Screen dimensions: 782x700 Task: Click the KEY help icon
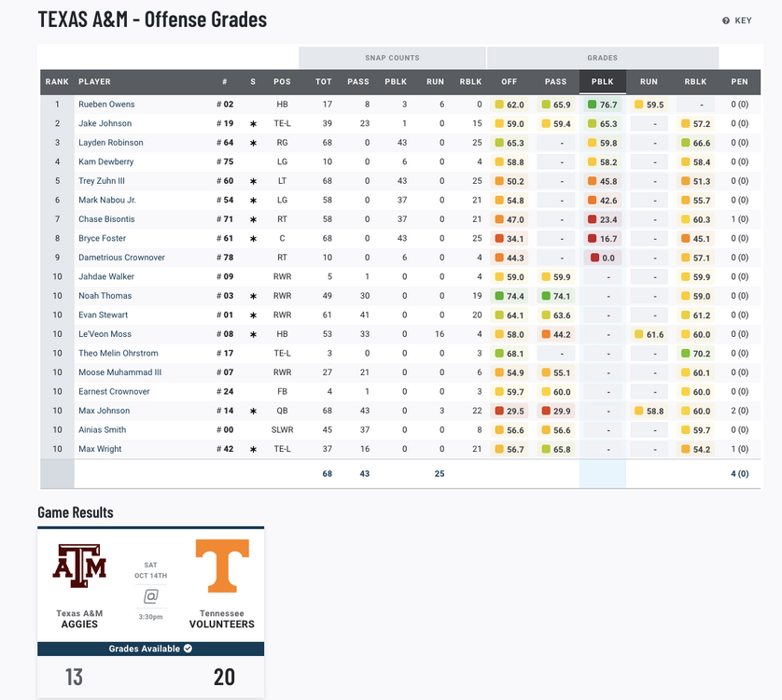[x=726, y=21]
